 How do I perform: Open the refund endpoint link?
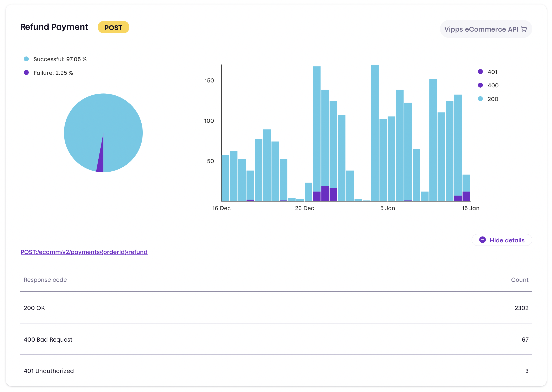pyautogui.click(x=84, y=252)
